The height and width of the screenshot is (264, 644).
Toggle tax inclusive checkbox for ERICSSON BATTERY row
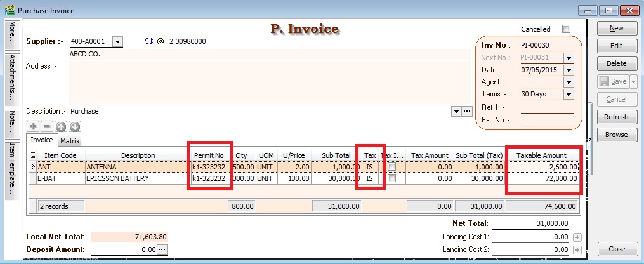392,179
